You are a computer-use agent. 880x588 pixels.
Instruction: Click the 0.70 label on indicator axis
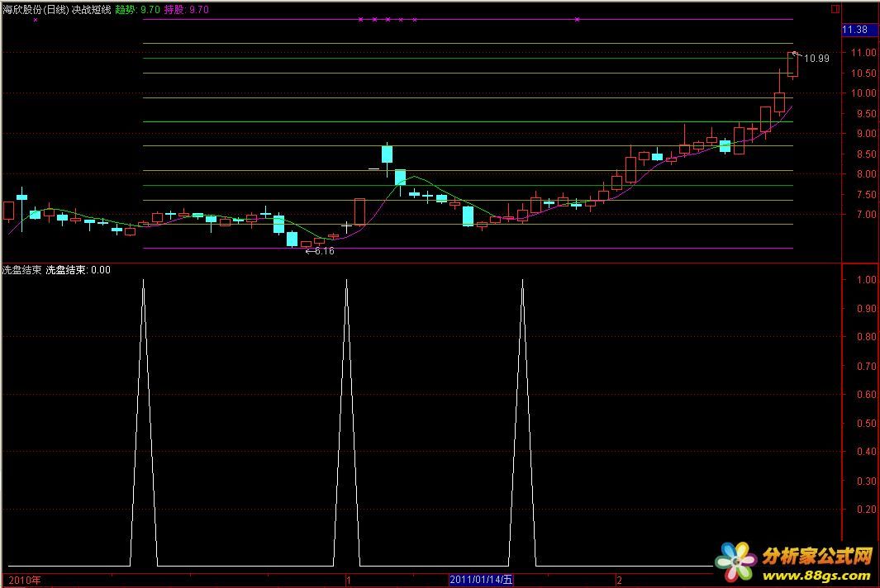(867, 366)
